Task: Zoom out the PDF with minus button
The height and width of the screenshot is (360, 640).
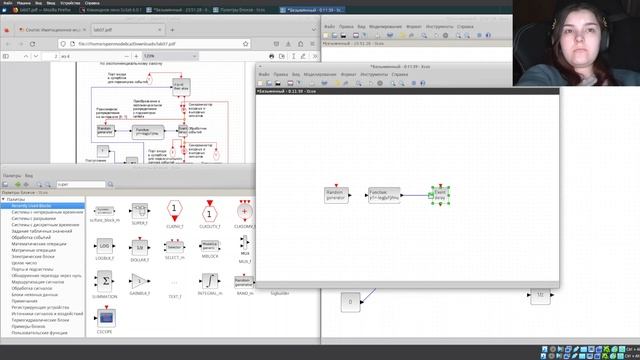Action: tap(127, 56)
